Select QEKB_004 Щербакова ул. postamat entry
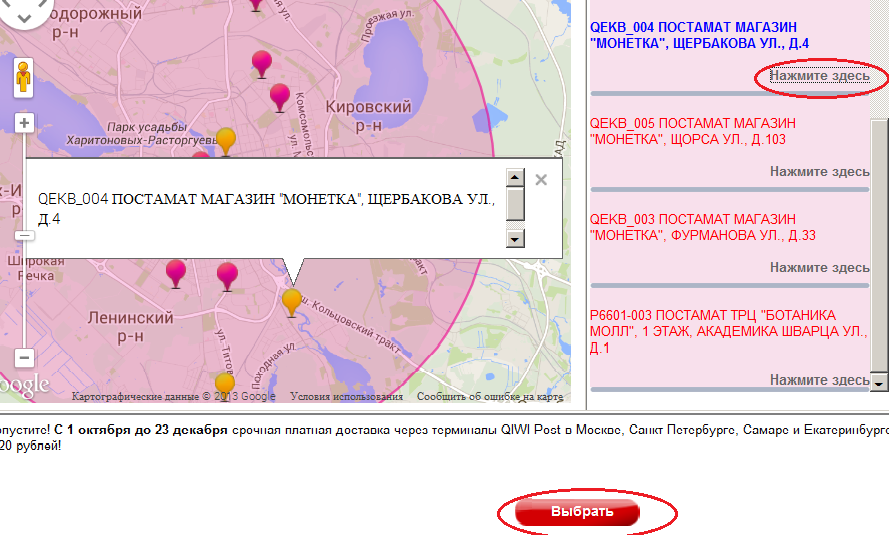Image resolution: width=889 pixels, height=535 pixels. click(700, 35)
